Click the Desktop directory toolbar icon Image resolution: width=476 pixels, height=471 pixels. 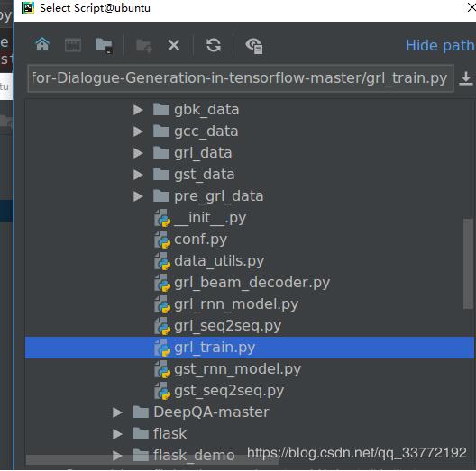[73, 45]
